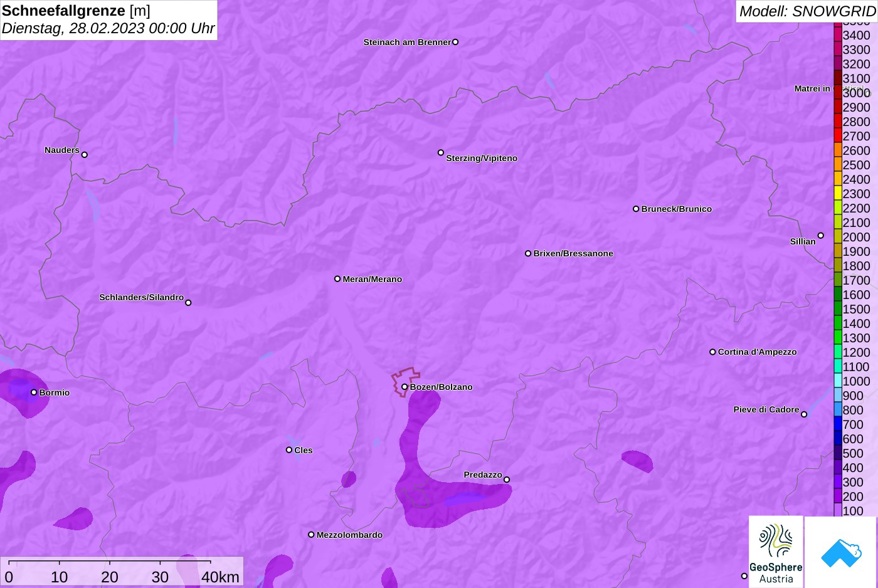Click the 'Schneefallgrenze [m]' title text
The width and height of the screenshot is (878, 588).
76,11
